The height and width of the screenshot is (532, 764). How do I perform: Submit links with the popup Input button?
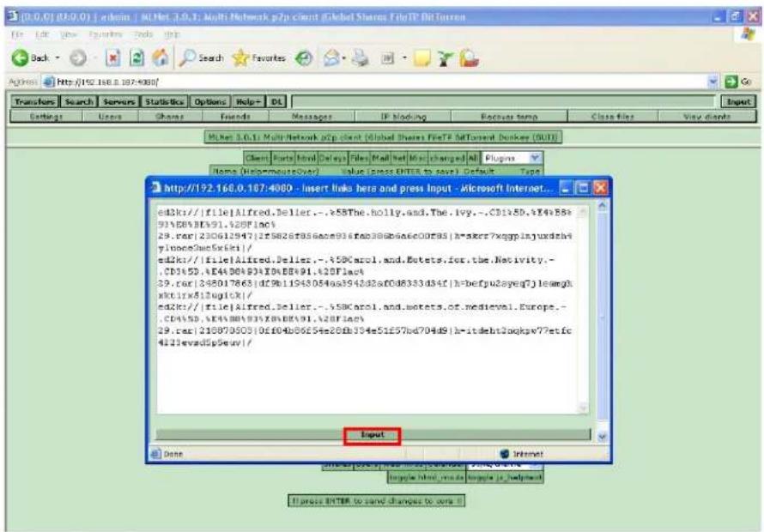click(373, 435)
